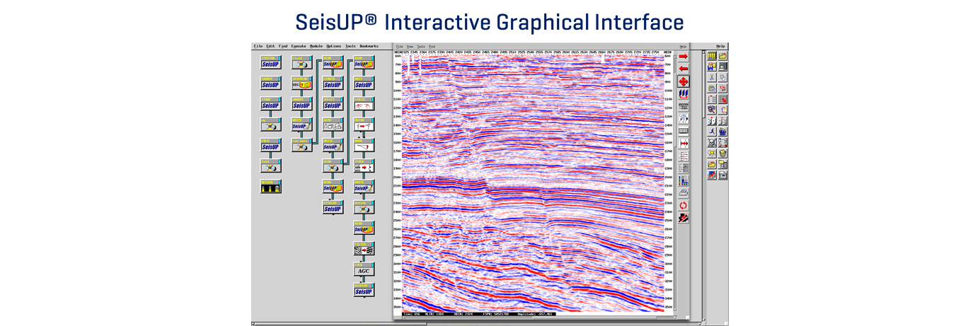Open the File menu of the seismic viewer
This screenshot has height=326, width=980.
pos(399,47)
